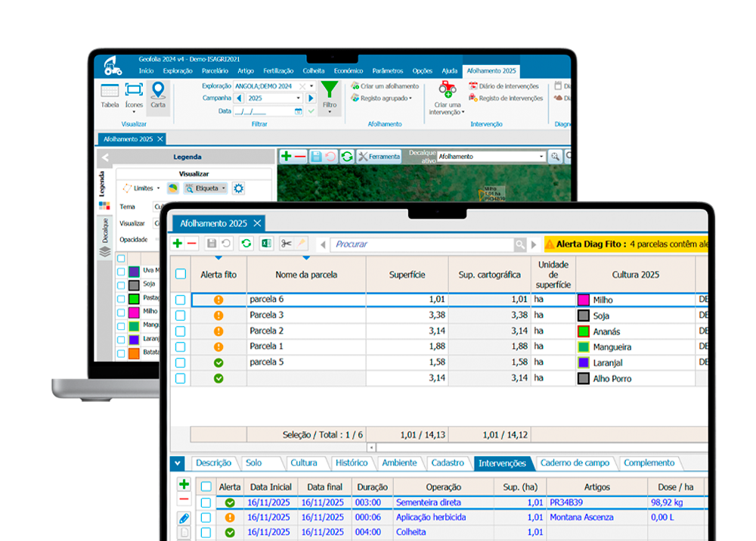Export the table to Excel
756x541 pixels.
coord(265,242)
